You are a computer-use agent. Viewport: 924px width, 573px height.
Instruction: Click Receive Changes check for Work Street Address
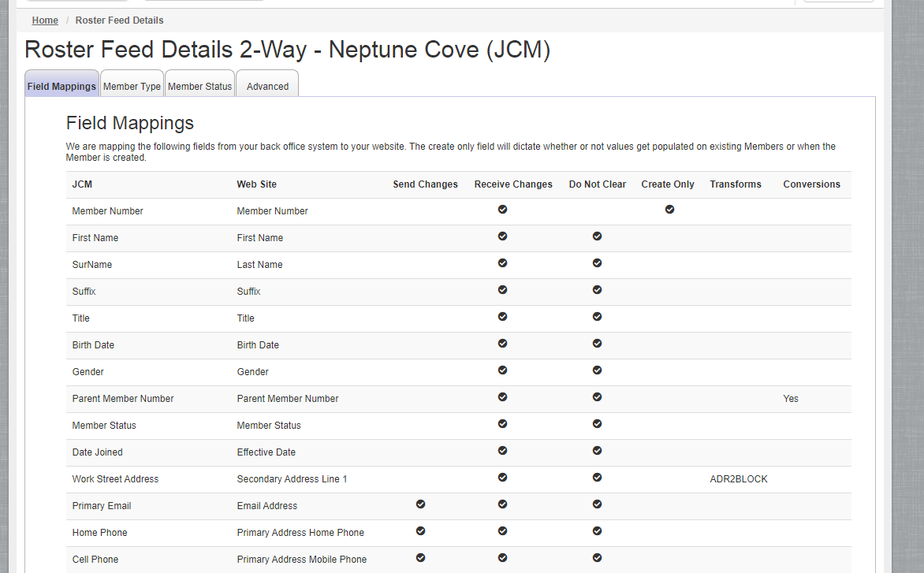point(503,478)
